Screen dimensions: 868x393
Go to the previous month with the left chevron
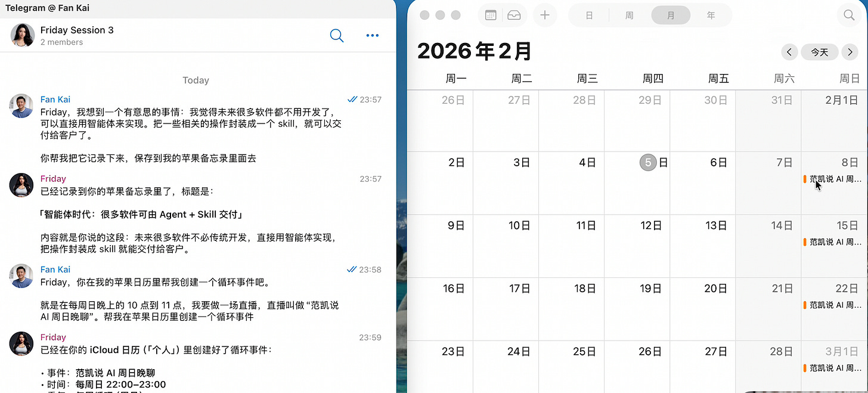(789, 52)
